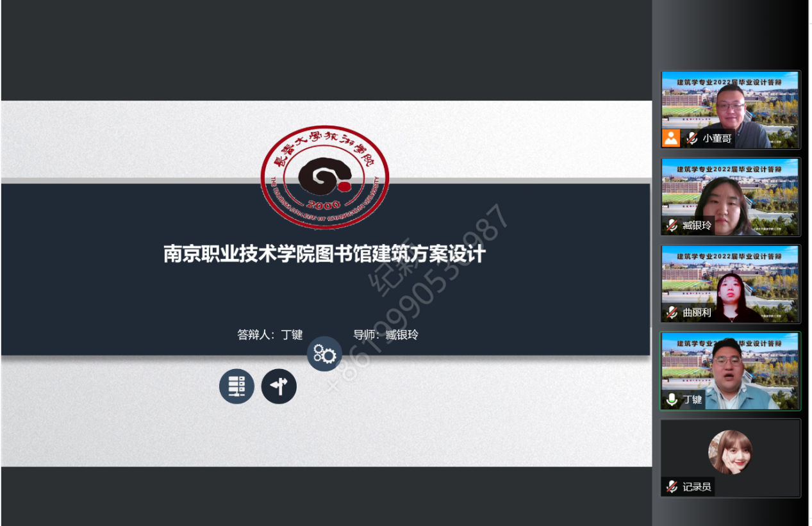Select 曲丽利 participant video thumbnail
Viewport: 812px width, 526px height.
click(x=731, y=284)
